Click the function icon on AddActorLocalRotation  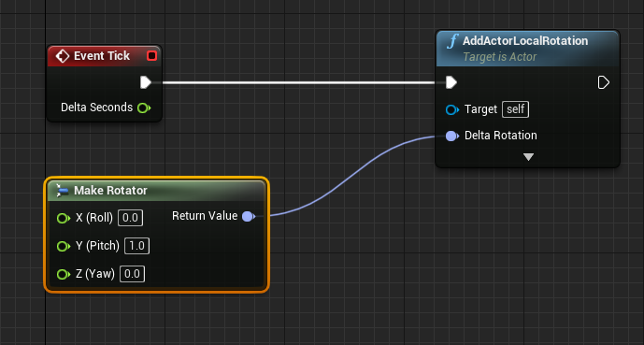[x=452, y=41]
